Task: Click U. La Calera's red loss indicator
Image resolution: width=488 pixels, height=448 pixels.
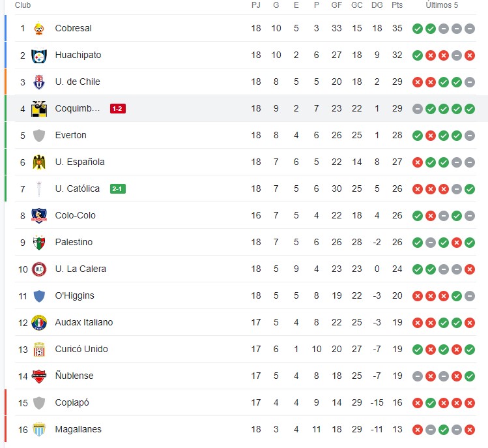Action: pyautogui.click(x=469, y=269)
